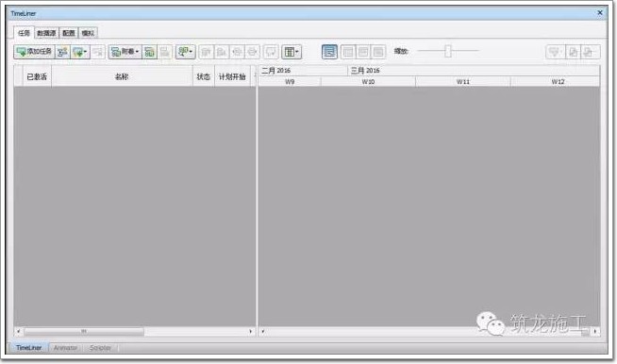This screenshot has width=617, height=364.
Task: Open the Find Items dropdown
Action: 185,52
